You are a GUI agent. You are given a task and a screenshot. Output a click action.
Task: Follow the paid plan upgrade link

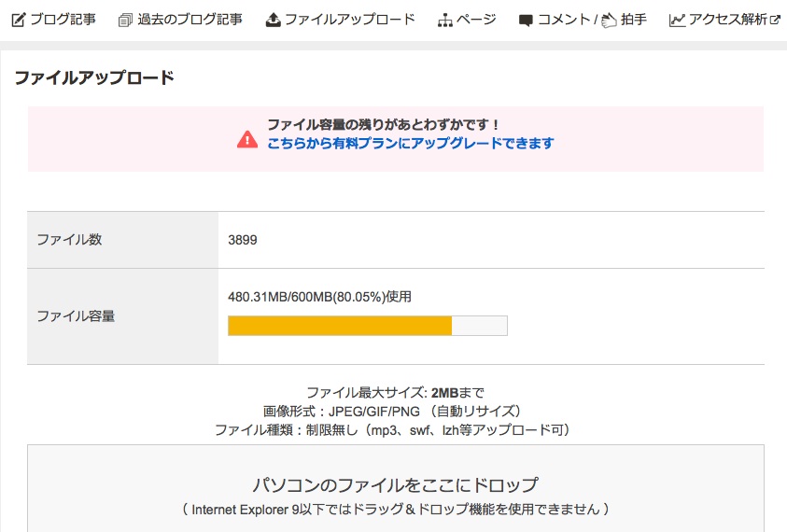411,143
